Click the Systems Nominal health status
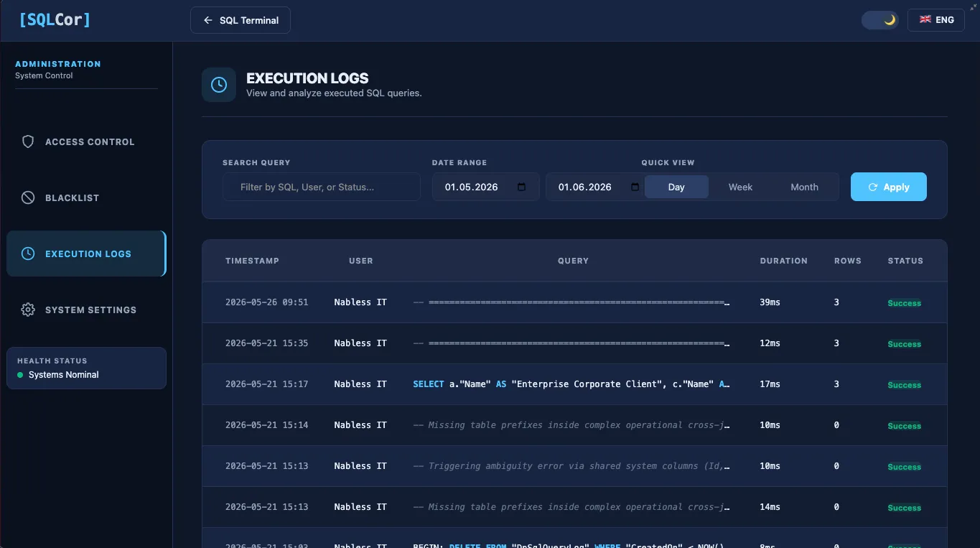 (64, 375)
